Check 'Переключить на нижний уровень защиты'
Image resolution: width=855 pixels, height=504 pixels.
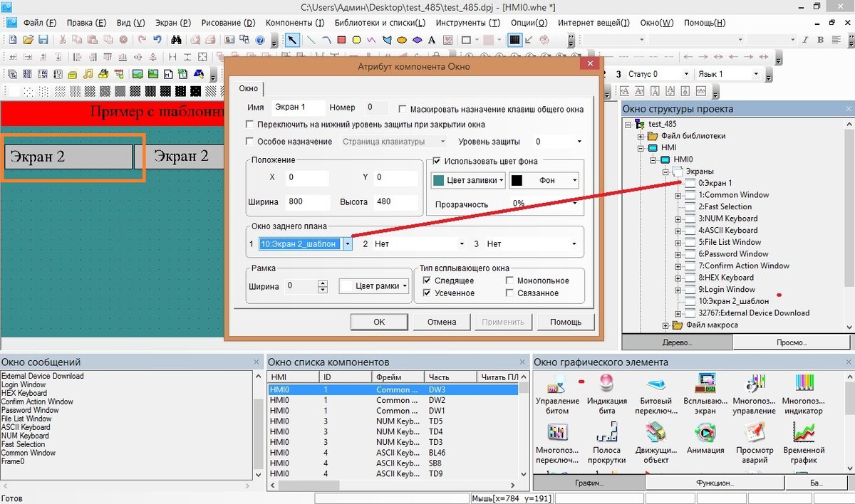250,124
